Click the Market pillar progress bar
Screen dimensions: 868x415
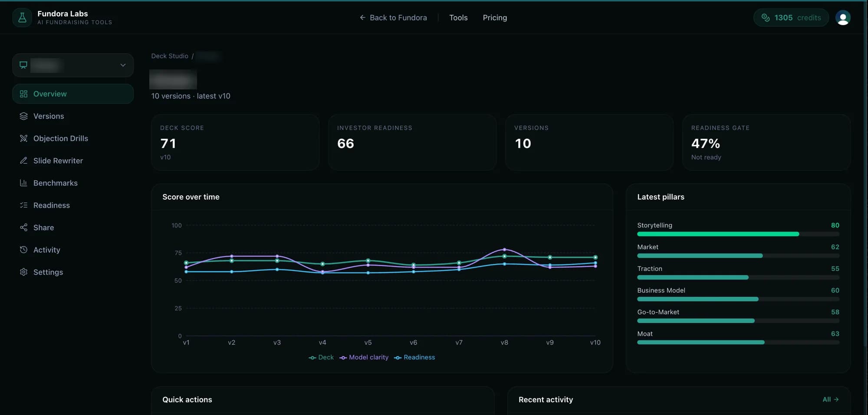pyautogui.click(x=738, y=256)
